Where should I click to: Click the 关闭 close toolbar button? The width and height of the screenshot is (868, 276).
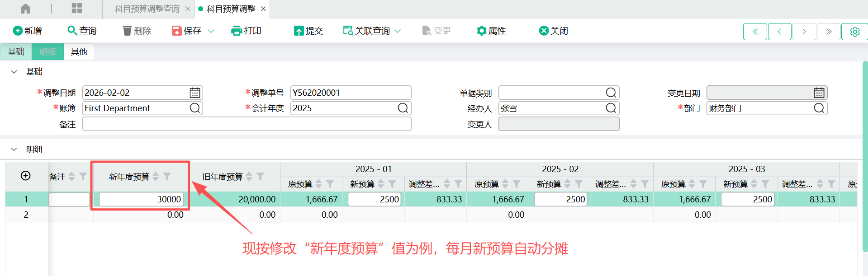(x=554, y=31)
